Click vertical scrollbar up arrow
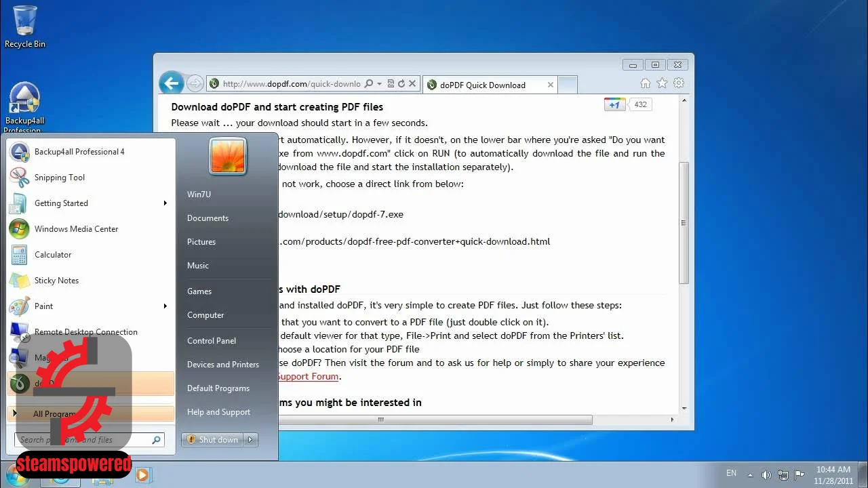The image size is (868, 488). click(684, 100)
